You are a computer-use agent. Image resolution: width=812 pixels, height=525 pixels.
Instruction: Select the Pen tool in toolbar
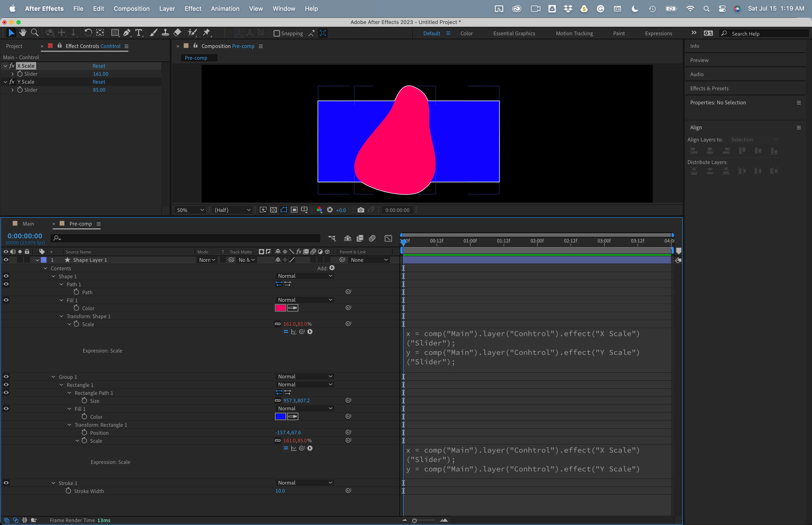point(126,33)
